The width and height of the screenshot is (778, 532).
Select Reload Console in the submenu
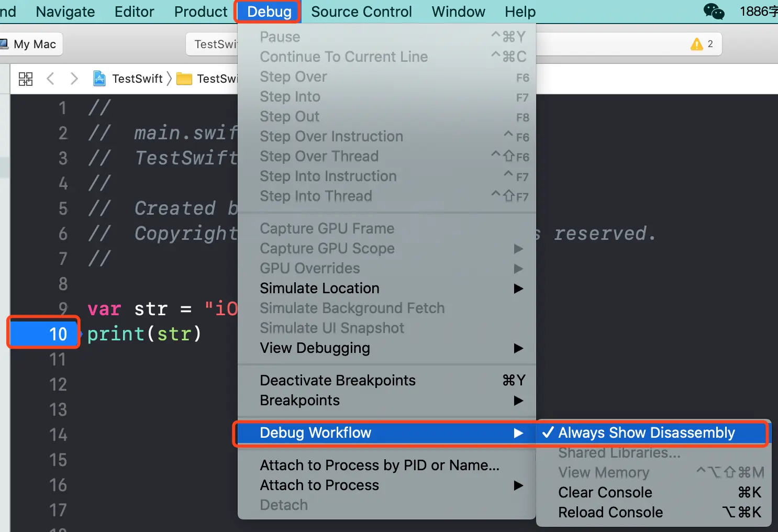point(653,513)
